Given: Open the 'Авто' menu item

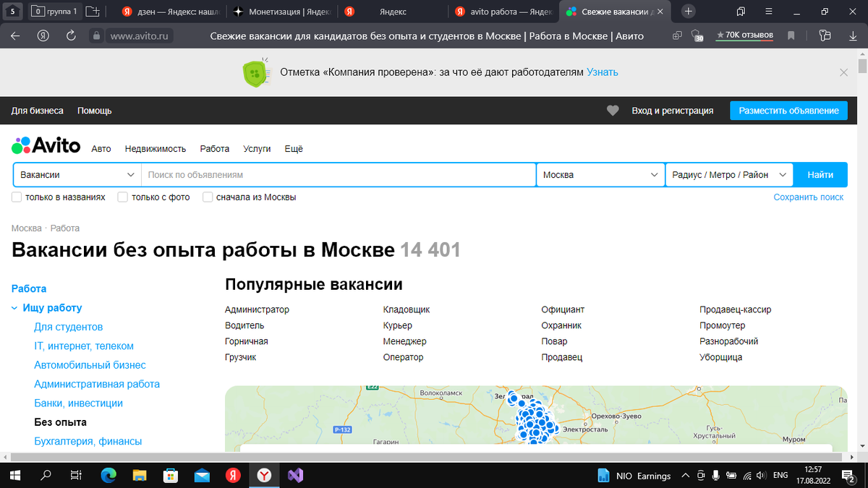Looking at the screenshot, I should [101, 149].
